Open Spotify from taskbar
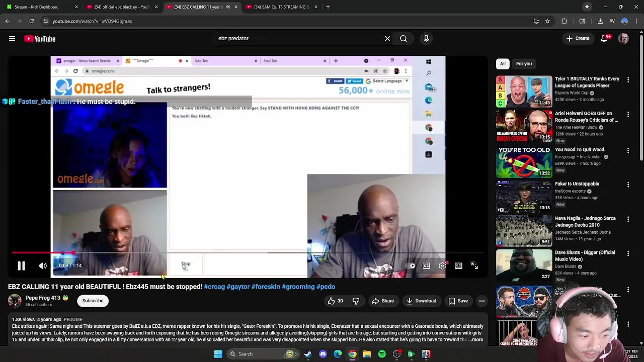Image resolution: width=644 pixels, height=362 pixels. pyautogui.click(x=382, y=354)
